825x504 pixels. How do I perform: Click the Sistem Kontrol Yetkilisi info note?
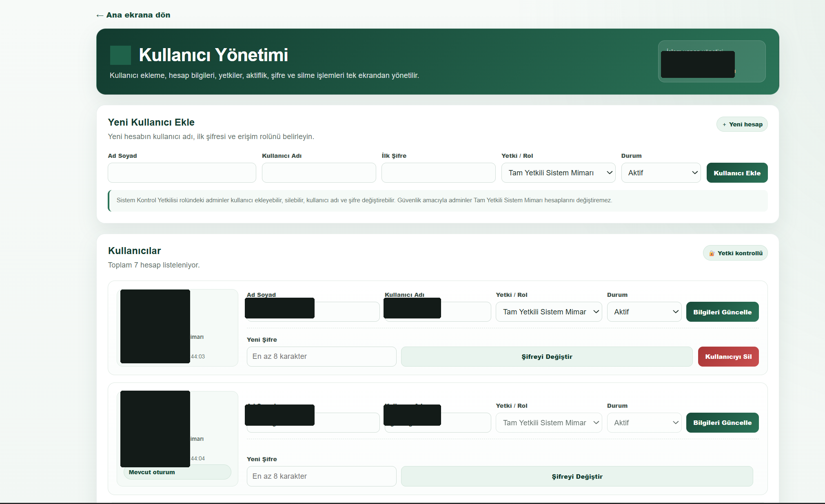point(438,201)
